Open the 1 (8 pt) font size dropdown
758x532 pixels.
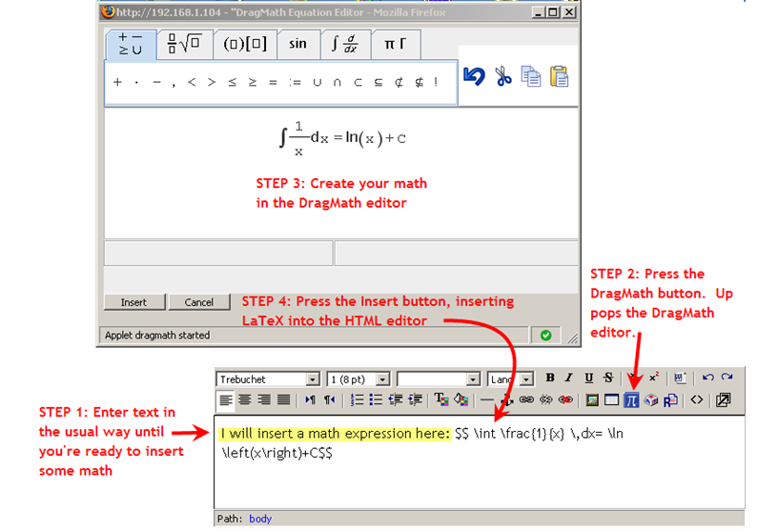359,379
